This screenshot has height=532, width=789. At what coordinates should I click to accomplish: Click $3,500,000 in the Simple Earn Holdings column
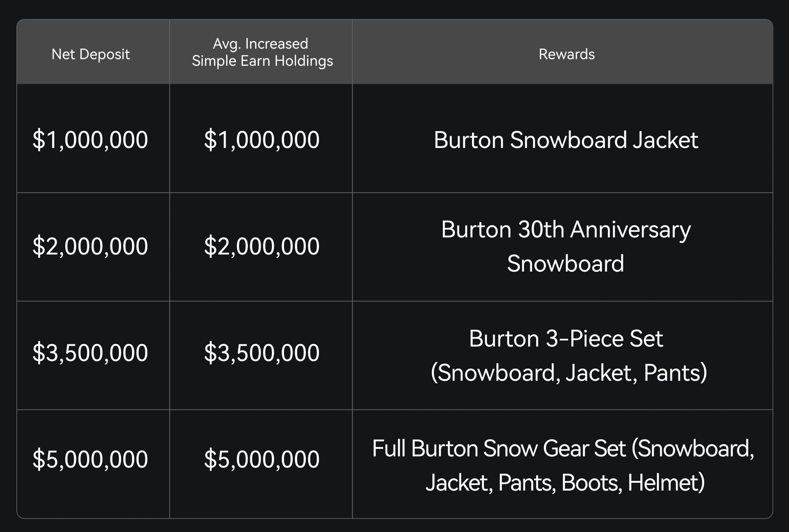(262, 352)
